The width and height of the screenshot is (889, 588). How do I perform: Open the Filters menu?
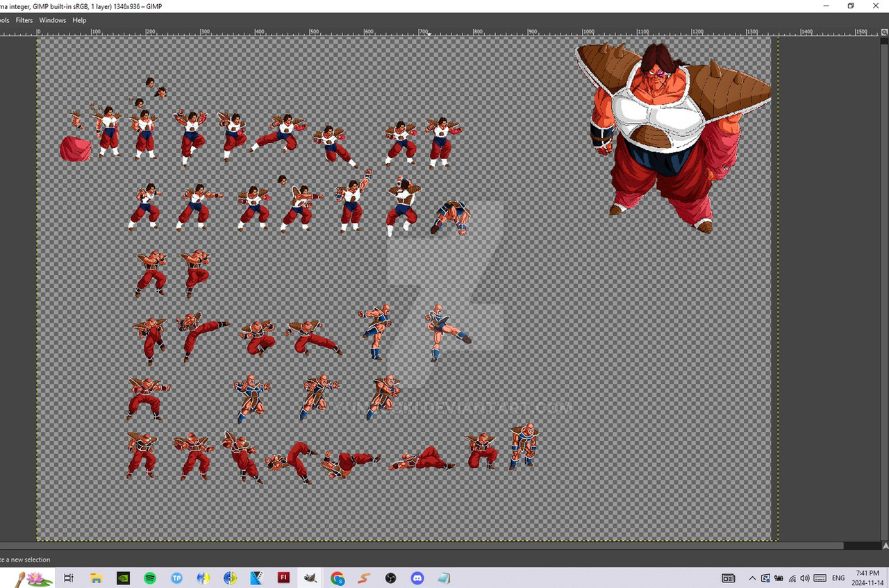coord(24,20)
